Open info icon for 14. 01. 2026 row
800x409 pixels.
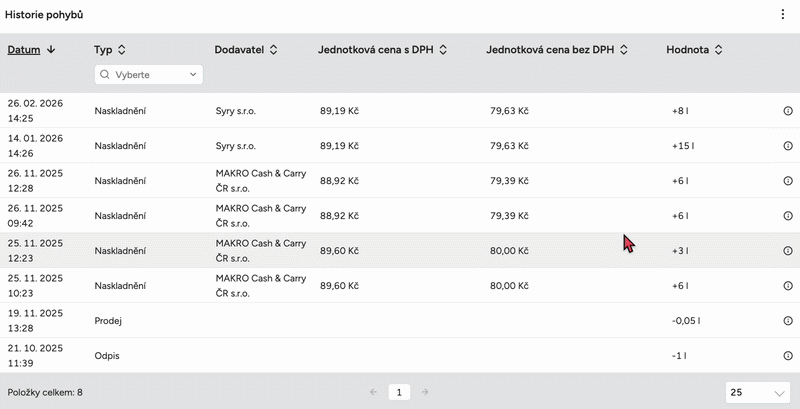[787, 146]
